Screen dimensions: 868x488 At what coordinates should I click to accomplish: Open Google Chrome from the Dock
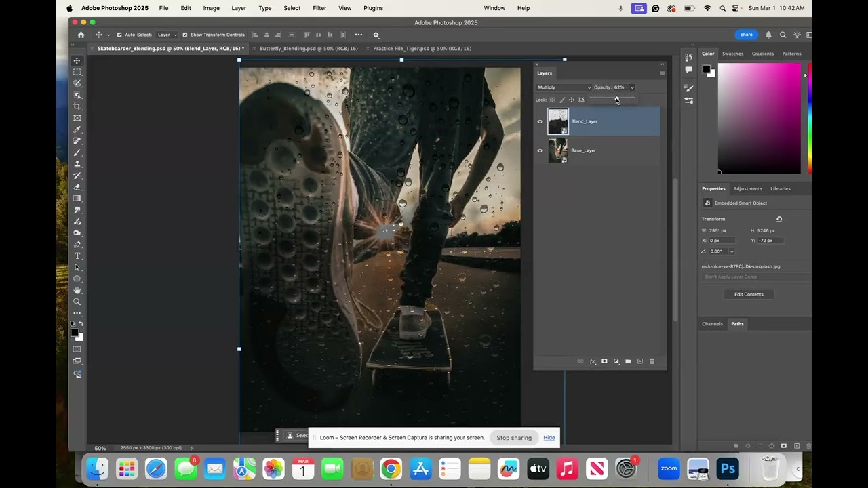391,468
